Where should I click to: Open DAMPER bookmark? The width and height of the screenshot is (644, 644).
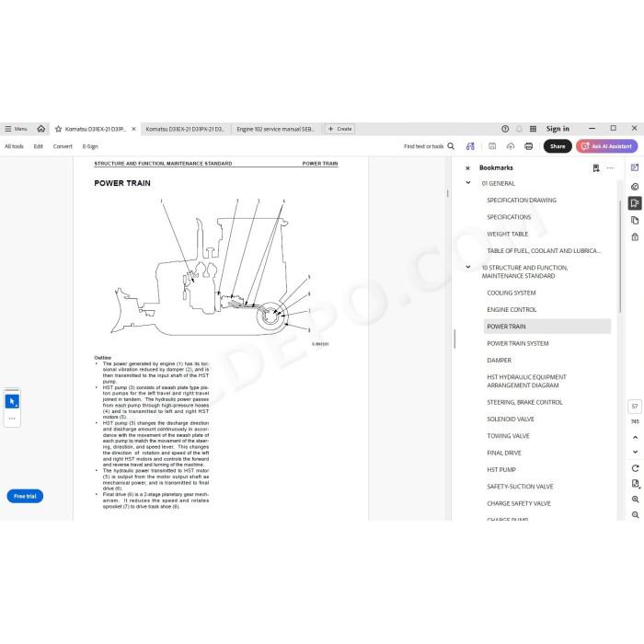coord(499,361)
